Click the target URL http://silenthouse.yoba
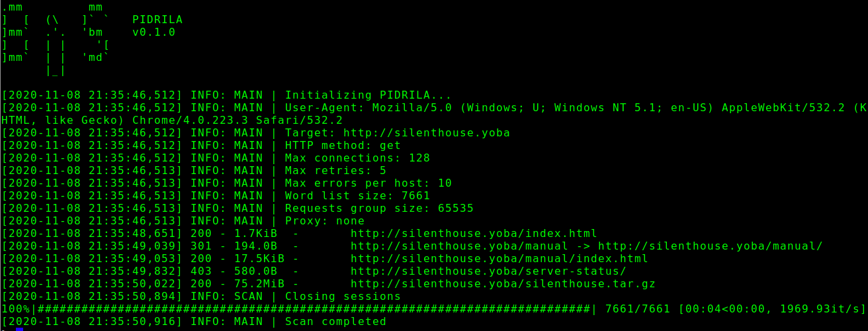The width and height of the screenshot is (868, 331). pyautogui.click(x=427, y=133)
